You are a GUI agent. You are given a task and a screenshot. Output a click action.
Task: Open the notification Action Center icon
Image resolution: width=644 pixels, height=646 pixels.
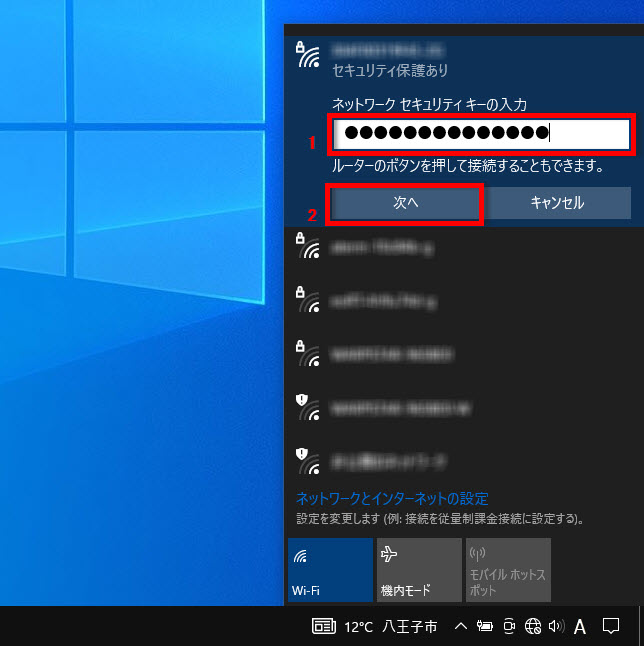click(612, 627)
